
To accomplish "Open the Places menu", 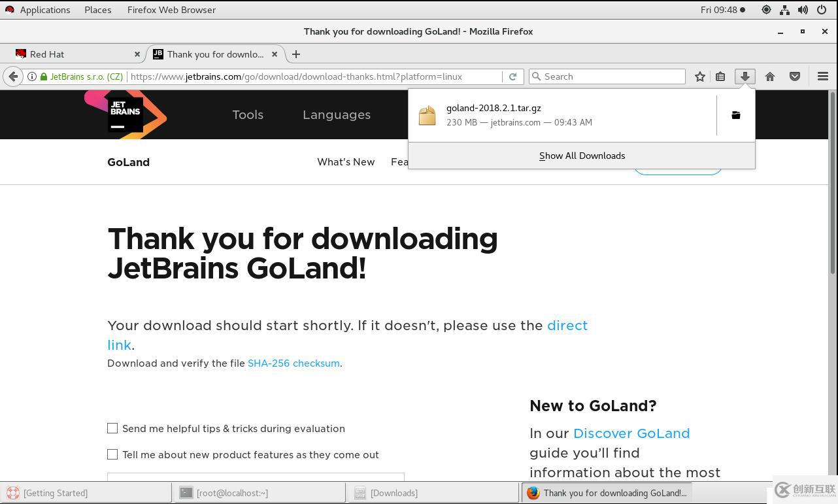I will [x=98, y=10].
